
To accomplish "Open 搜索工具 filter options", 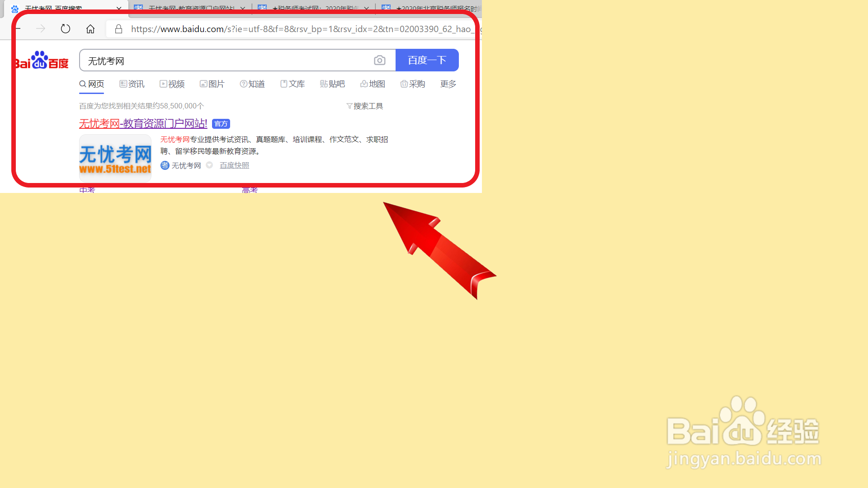I will [365, 106].
